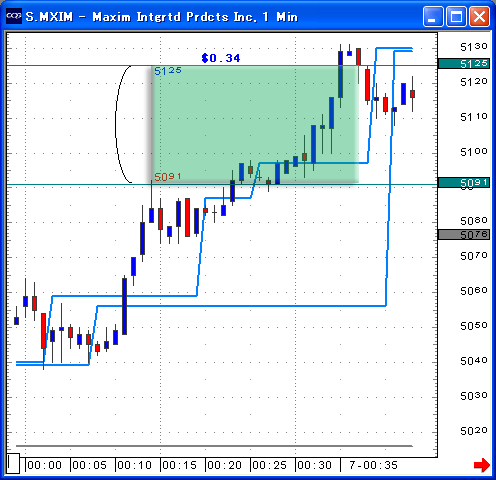The width and height of the screenshot is (496, 480).
Task: Click the red 5091 label inside green box
Action: (168, 176)
